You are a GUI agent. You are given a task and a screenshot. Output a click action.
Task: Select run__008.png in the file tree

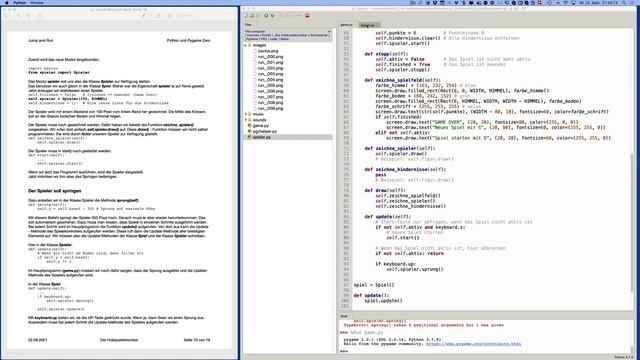tap(270, 102)
